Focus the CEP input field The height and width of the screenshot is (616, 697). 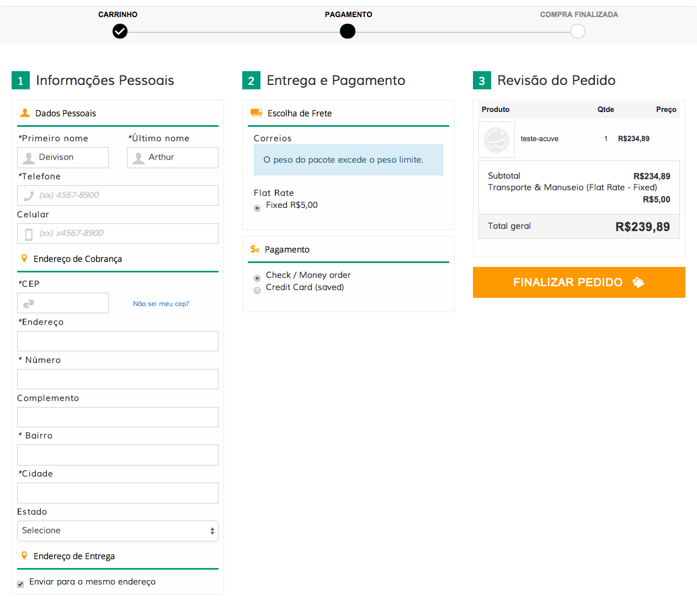click(63, 303)
